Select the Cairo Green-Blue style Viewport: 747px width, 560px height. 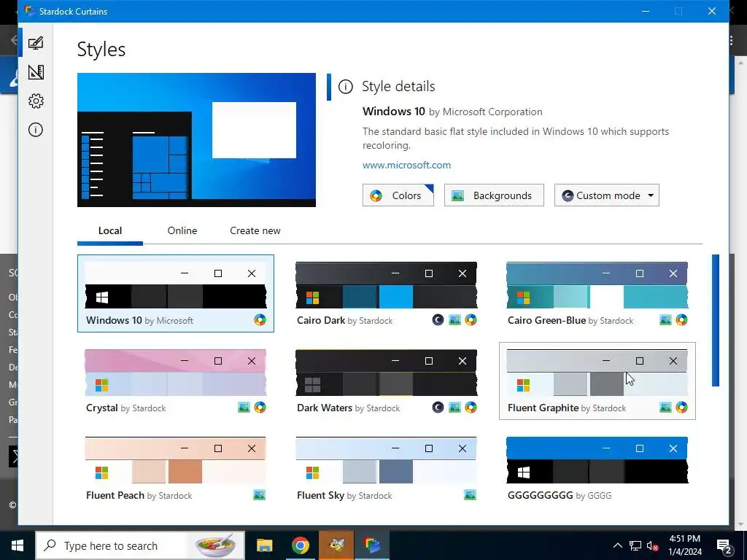pyautogui.click(x=597, y=293)
